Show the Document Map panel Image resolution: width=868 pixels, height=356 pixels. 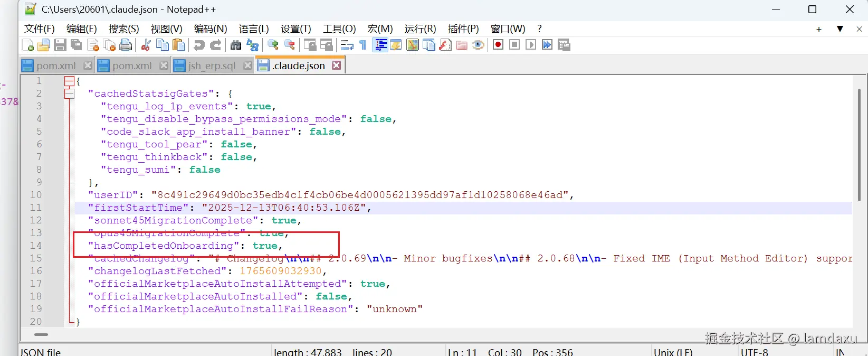(413, 45)
